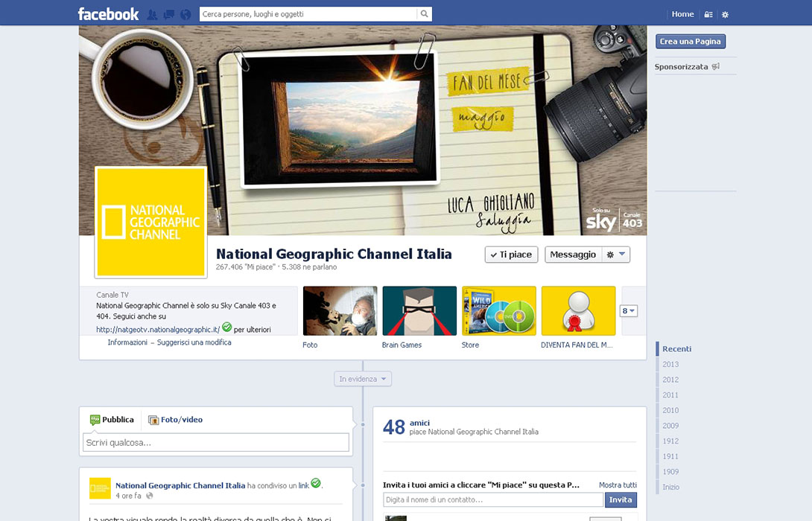Open the 48 amici link
This screenshot has height=521, width=812.
click(407, 426)
